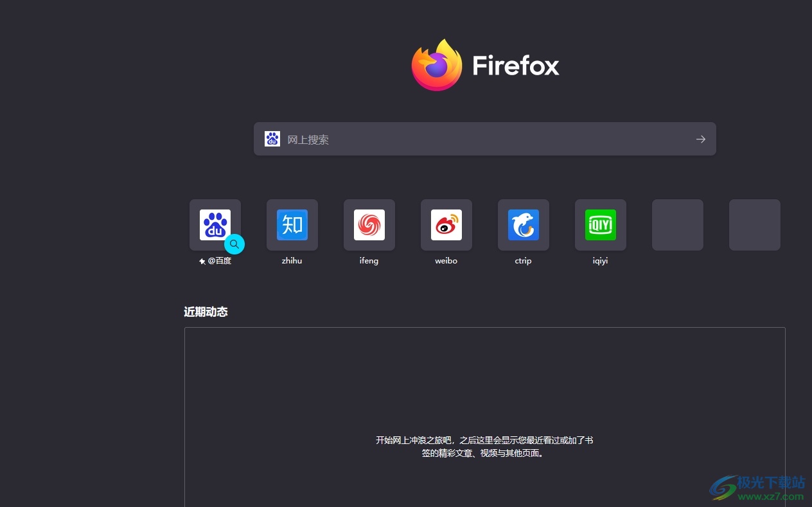Image resolution: width=812 pixels, height=507 pixels.
Task: Open the iqiyi shortcut tile
Action: (x=601, y=225)
